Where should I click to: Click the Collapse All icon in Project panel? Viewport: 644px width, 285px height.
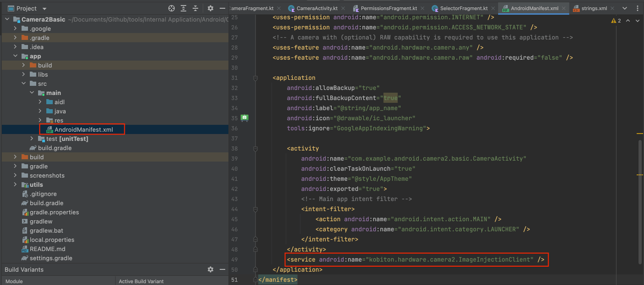point(195,8)
